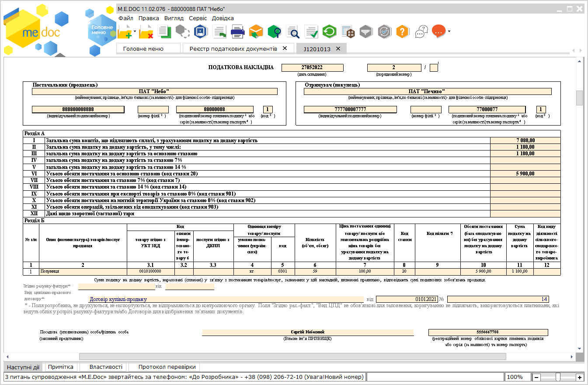Click the Сергій Небесний signatory name field
This screenshot has height=385, width=588.
pyautogui.click(x=308, y=332)
